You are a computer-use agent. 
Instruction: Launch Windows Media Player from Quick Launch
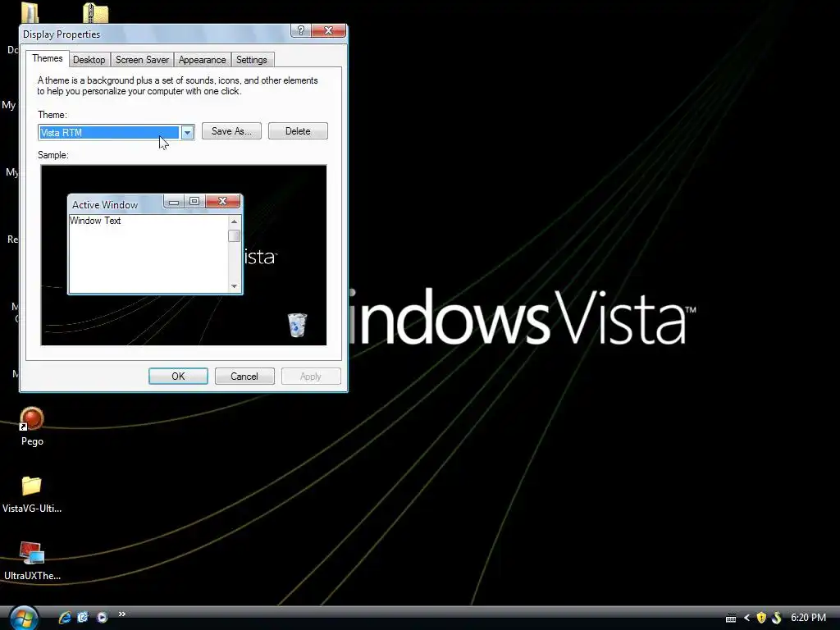pyautogui.click(x=102, y=617)
